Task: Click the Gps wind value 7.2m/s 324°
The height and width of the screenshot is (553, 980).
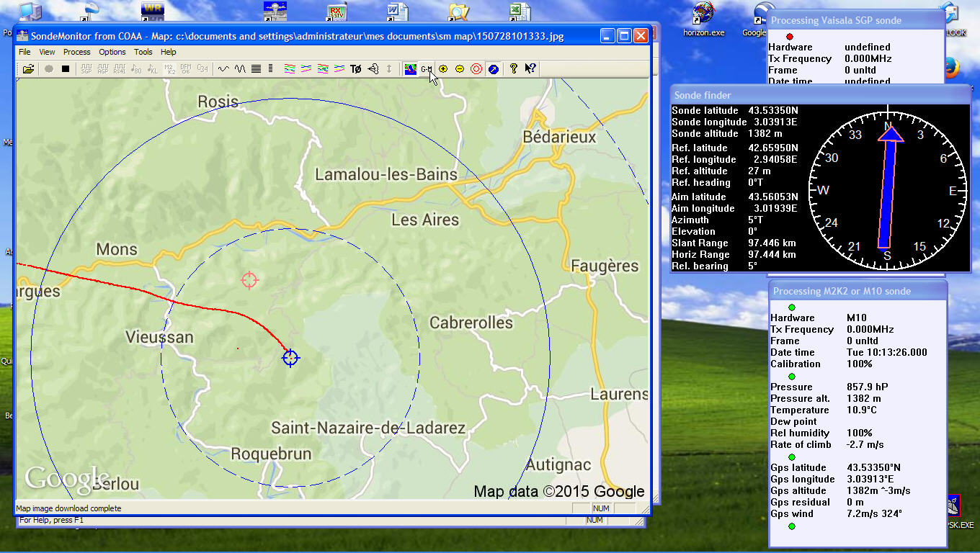Action: (x=874, y=513)
